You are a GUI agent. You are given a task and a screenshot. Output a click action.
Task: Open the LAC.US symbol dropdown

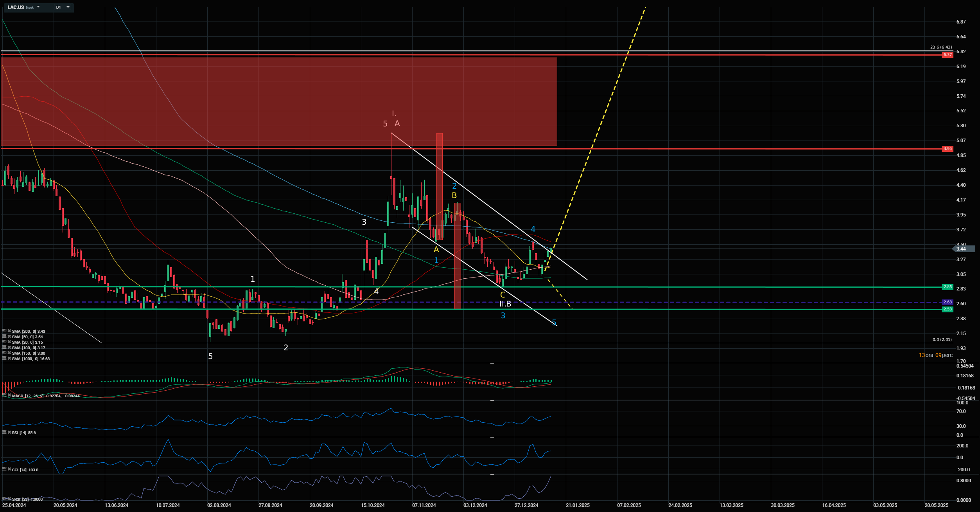point(38,7)
